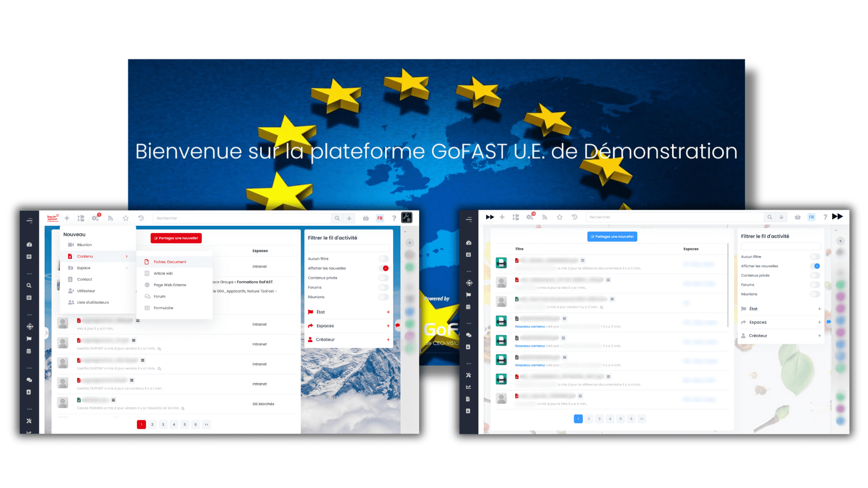Click page 2 pagination control
This screenshot has width=868, height=488.
coord(151,424)
